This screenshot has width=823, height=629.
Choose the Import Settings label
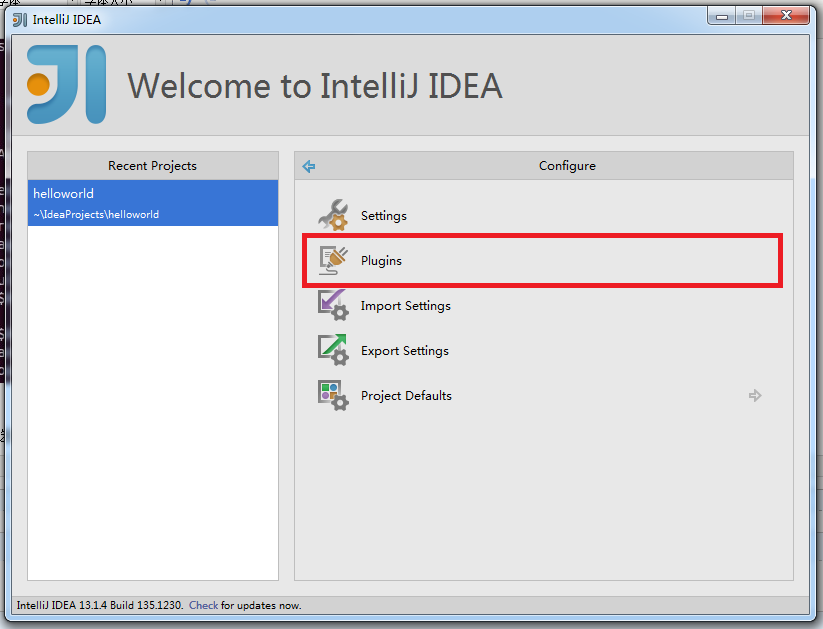pyautogui.click(x=405, y=306)
